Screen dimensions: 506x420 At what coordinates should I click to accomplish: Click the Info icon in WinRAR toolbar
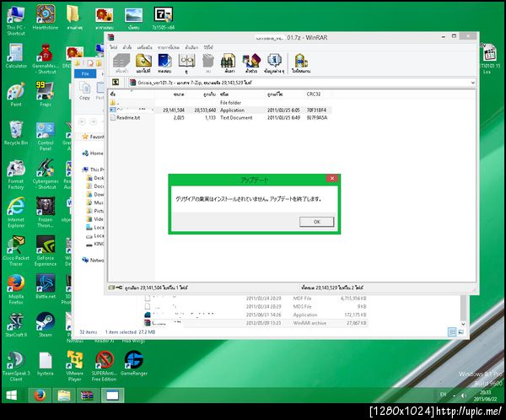pyautogui.click(x=274, y=63)
